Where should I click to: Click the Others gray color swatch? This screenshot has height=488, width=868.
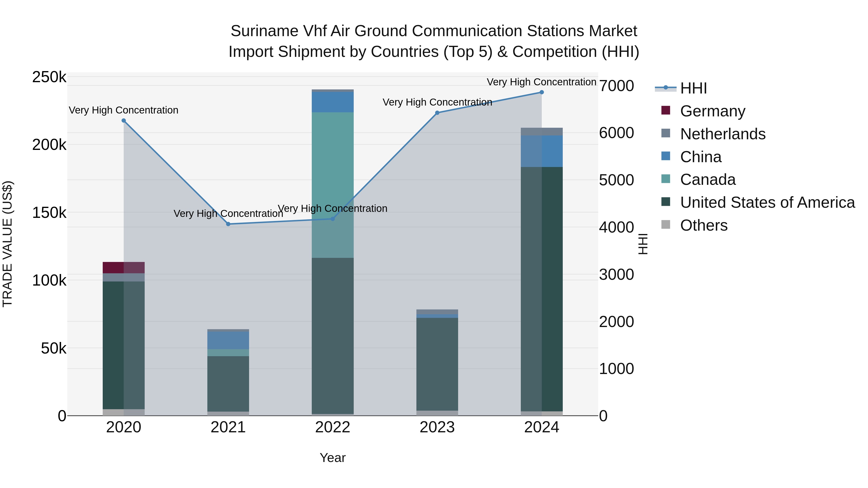(666, 224)
